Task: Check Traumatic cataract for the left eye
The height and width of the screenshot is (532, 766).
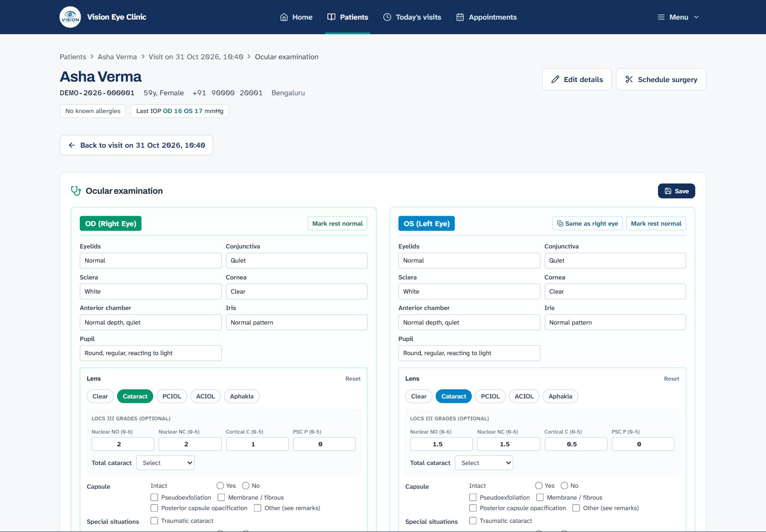Action: (x=473, y=521)
